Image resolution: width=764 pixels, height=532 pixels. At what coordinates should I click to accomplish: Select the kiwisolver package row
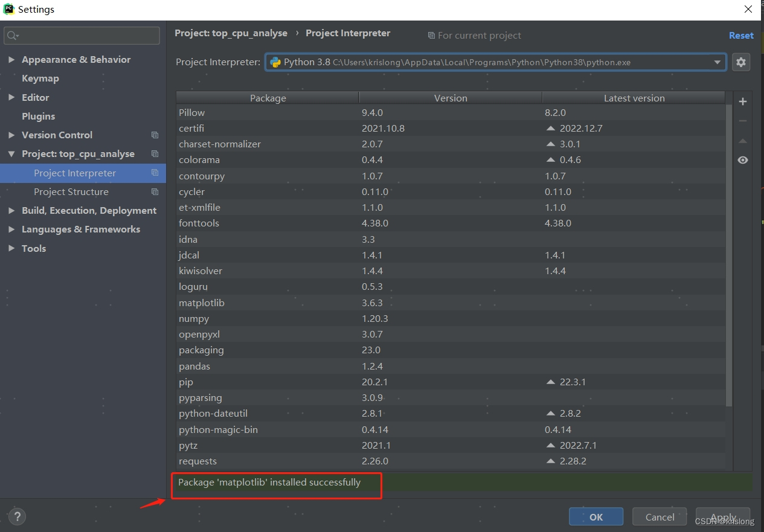pos(451,271)
